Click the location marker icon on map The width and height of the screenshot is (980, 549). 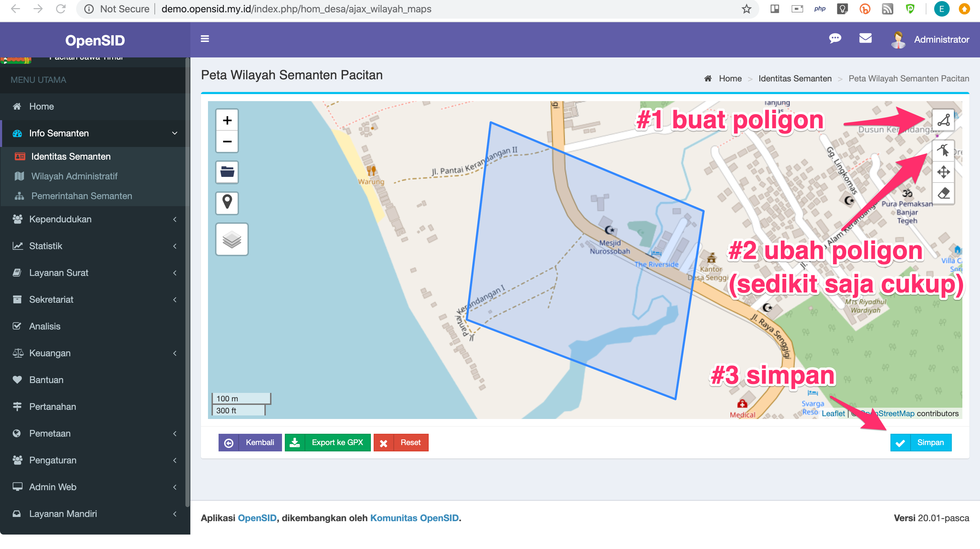tap(227, 203)
